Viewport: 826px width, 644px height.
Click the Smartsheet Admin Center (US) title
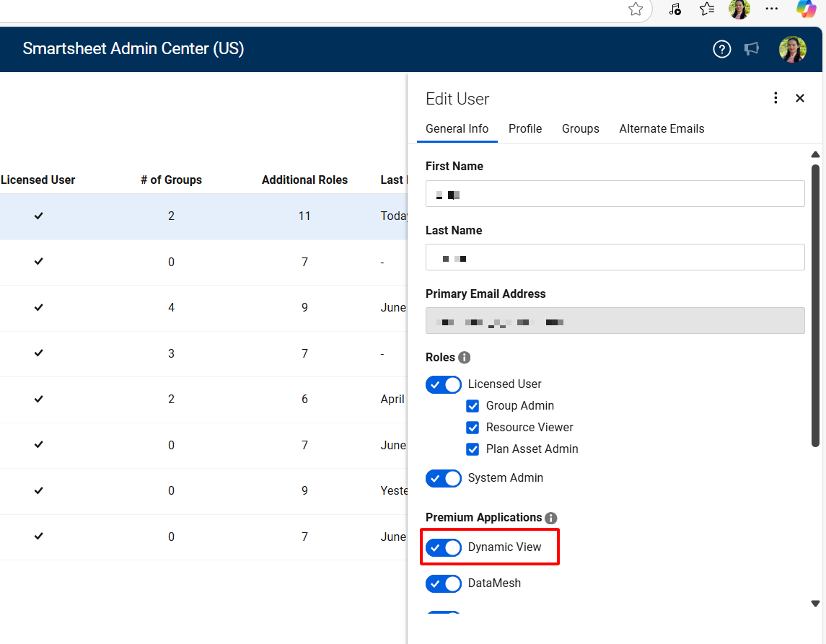click(x=133, y=48)
